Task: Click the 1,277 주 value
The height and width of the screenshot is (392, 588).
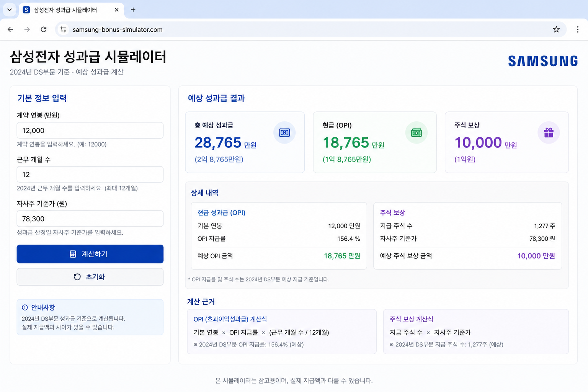Action: pos(544,226)
